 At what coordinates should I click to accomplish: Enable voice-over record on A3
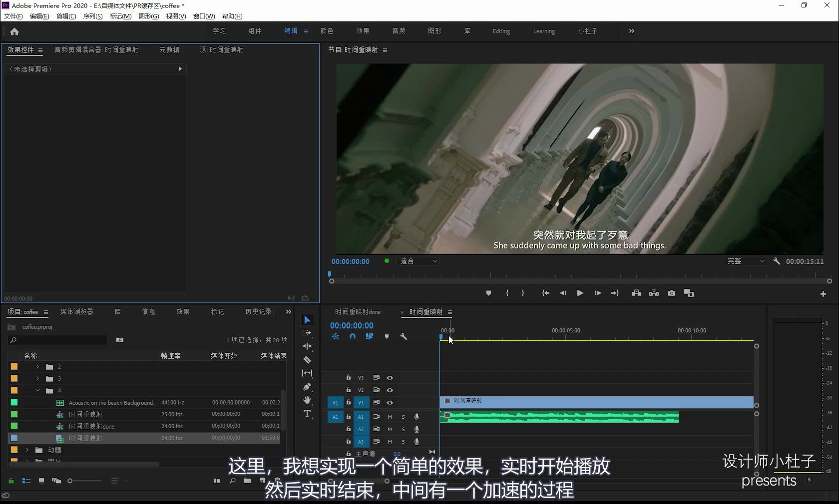417,442
